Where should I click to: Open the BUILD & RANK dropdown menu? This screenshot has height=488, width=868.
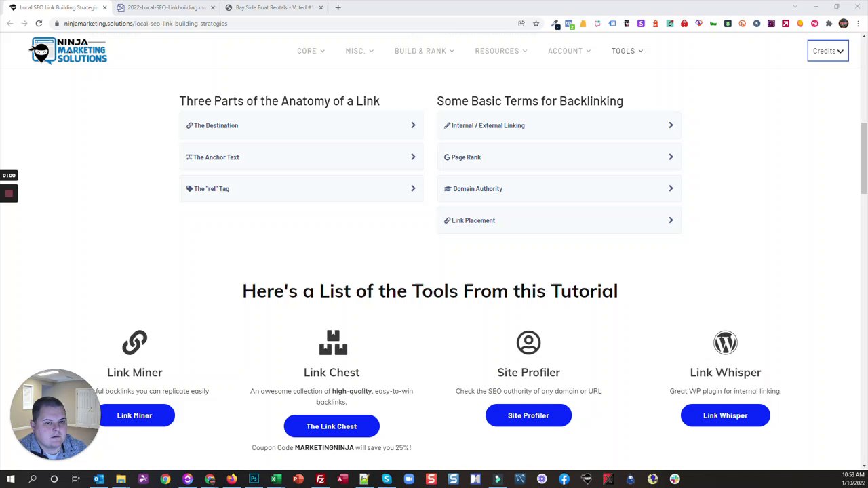(425, 51)
